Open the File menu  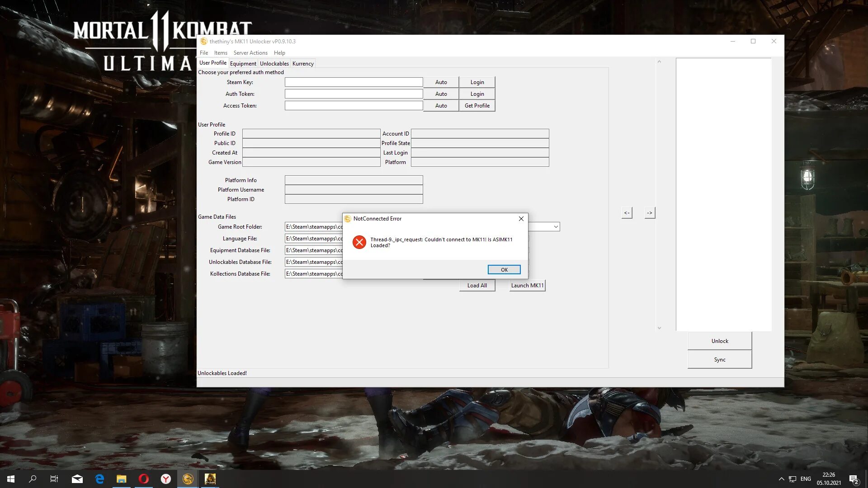[x=204, y=53]
